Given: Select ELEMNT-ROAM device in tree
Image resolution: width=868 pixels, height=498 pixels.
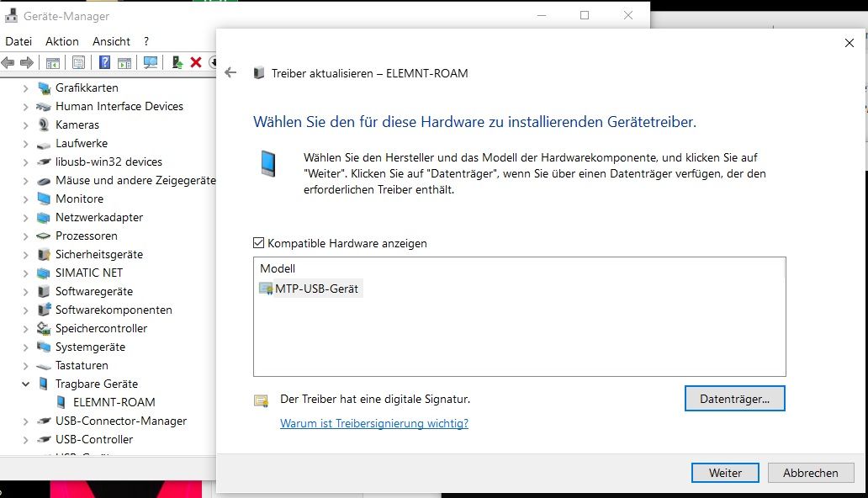Looking at the screenshot, I should pos(114,402).
